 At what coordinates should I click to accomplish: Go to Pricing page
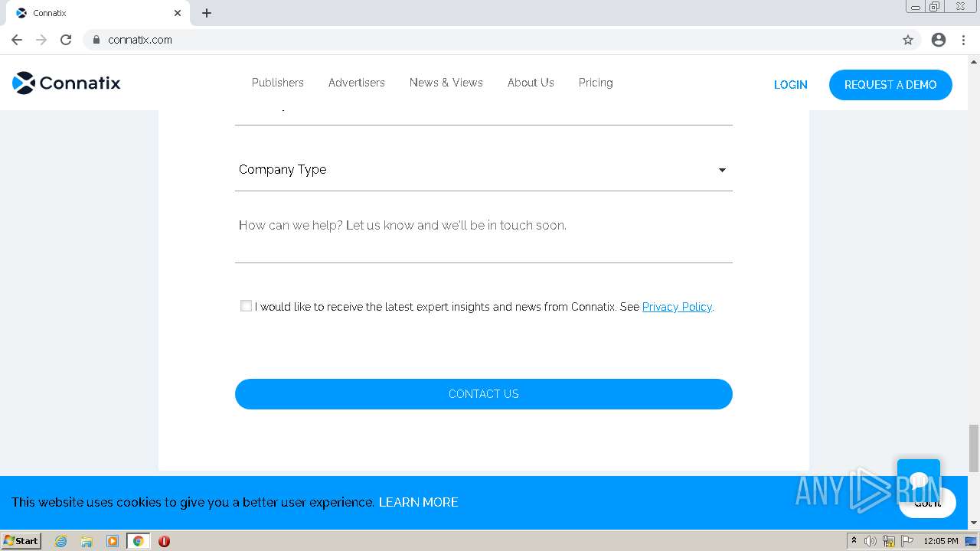596,83
